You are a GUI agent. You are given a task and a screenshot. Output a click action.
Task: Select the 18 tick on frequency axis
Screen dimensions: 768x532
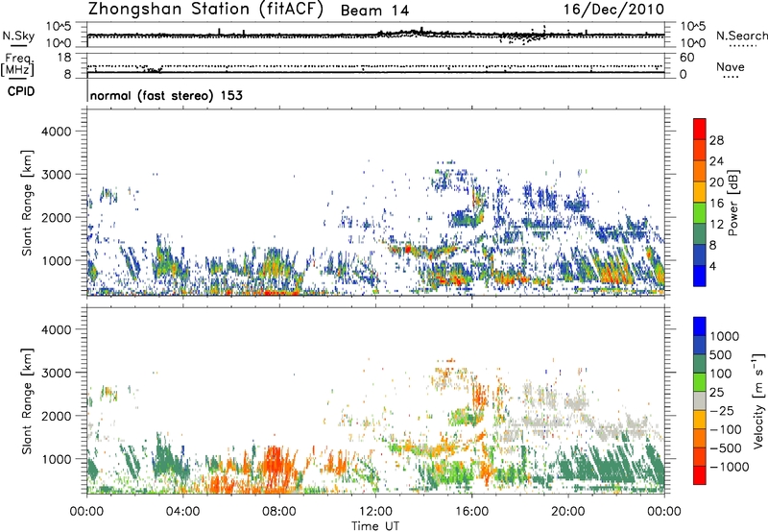point(64,58)
